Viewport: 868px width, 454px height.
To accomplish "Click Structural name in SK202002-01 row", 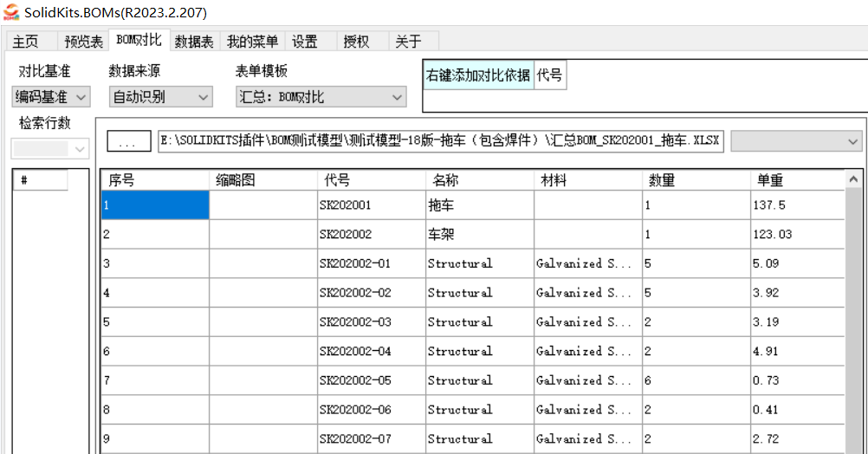I will [479, 263].
